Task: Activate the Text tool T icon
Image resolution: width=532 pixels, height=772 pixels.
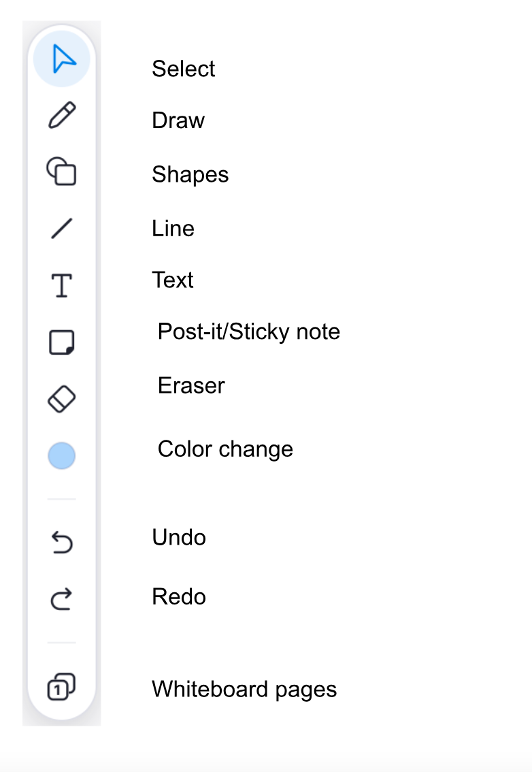Action: coord(62,285)
